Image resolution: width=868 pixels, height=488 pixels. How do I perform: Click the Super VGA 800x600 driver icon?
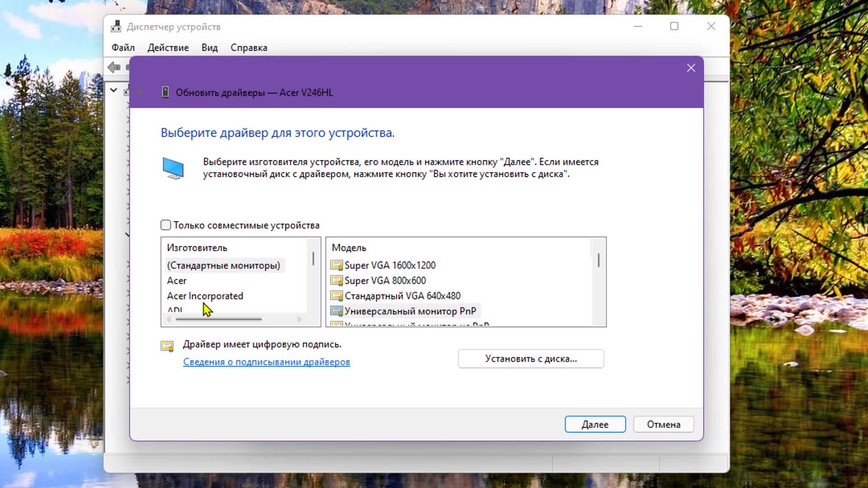[x=336, y=281]
